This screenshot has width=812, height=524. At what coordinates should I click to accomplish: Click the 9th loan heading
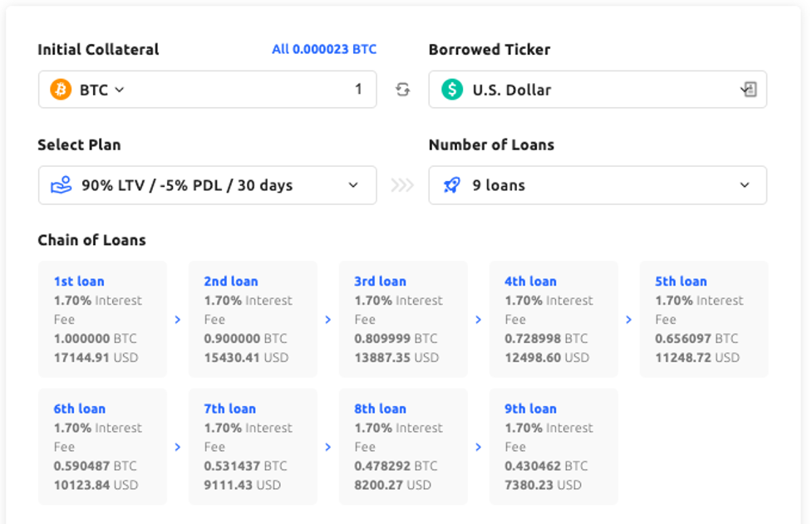click(x=530, y=409)
